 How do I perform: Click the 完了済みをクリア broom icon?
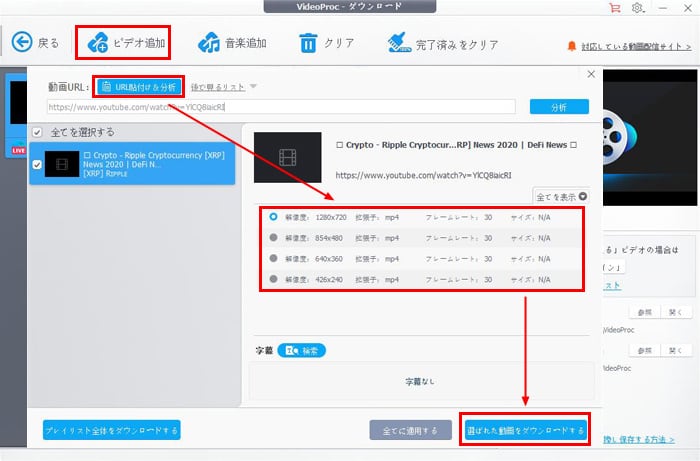[x=400, y=43]
